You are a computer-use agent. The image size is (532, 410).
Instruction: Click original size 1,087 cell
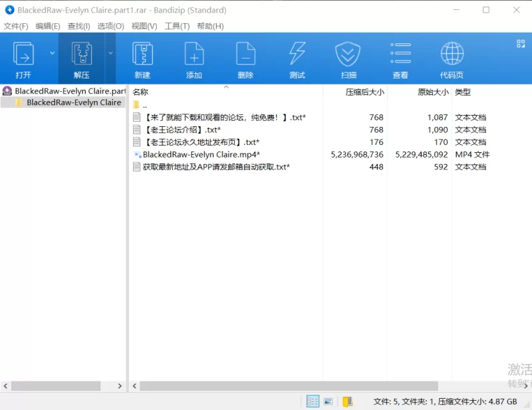point(438,118)
